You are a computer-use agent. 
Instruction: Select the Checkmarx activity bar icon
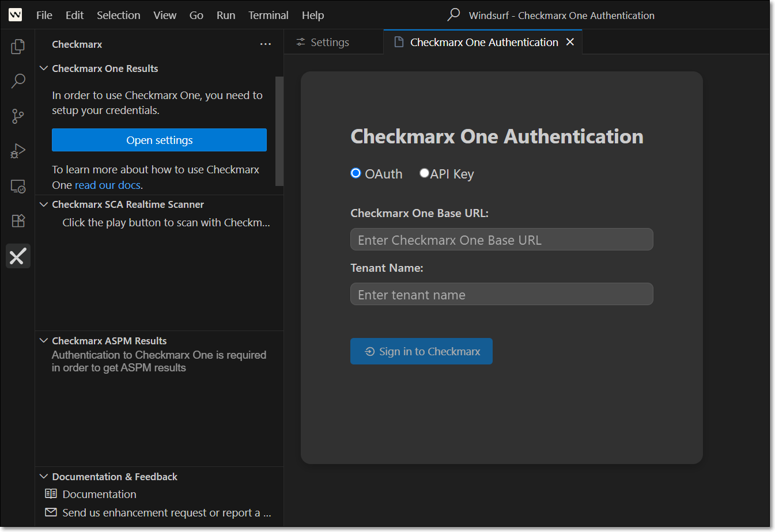(18, 256)
